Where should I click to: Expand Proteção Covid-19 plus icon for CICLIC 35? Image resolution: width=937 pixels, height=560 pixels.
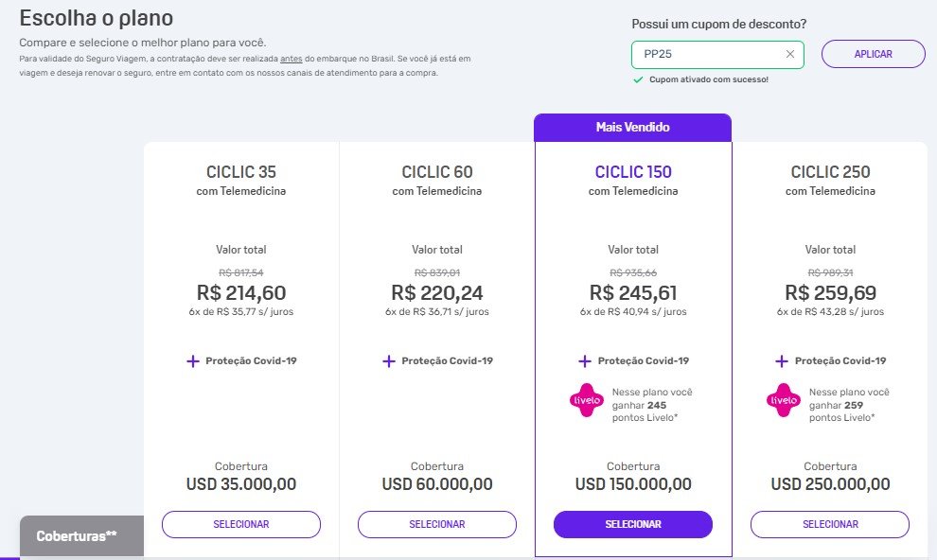pos(192,361)
